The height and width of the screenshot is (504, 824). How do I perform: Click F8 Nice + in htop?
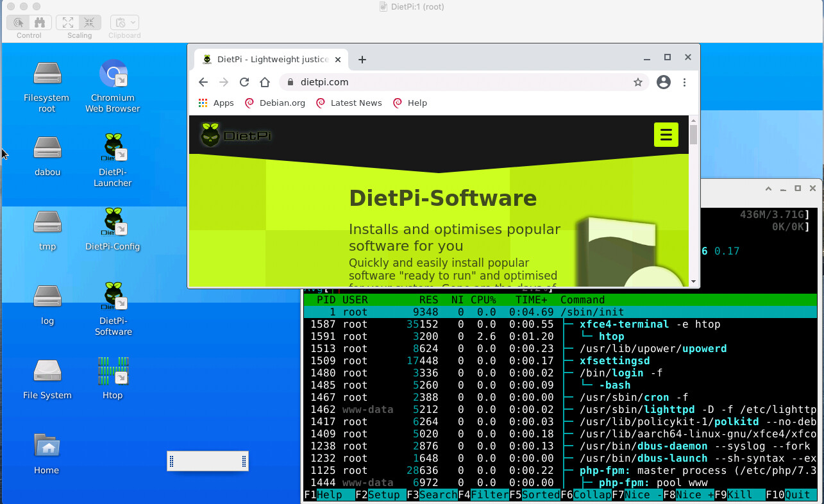coord(689,495)
